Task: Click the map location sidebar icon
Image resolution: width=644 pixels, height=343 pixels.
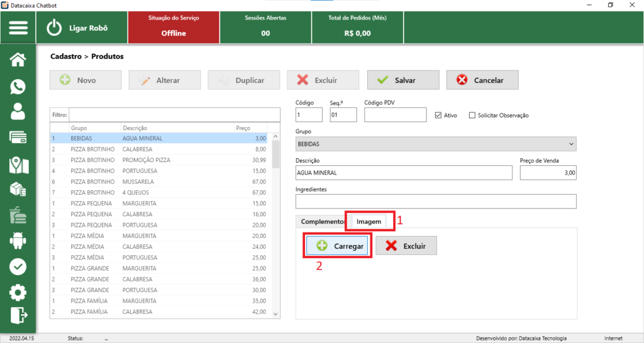Action: (18, 165)
